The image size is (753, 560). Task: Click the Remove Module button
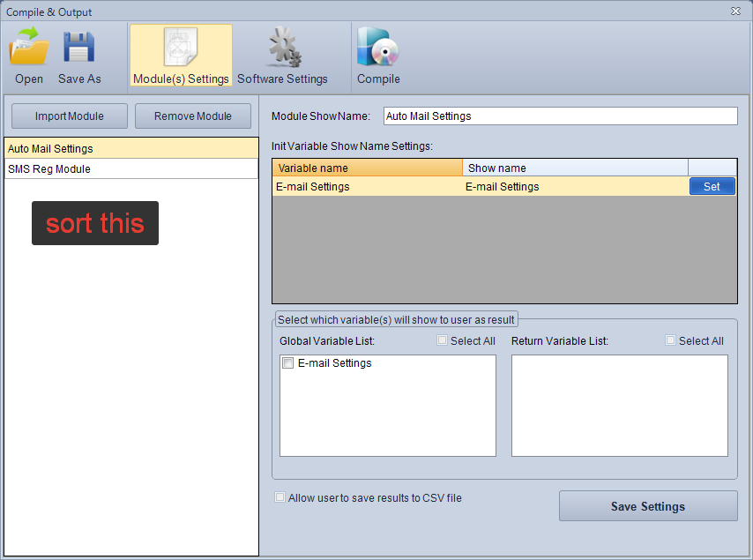(x=193, y=116)
